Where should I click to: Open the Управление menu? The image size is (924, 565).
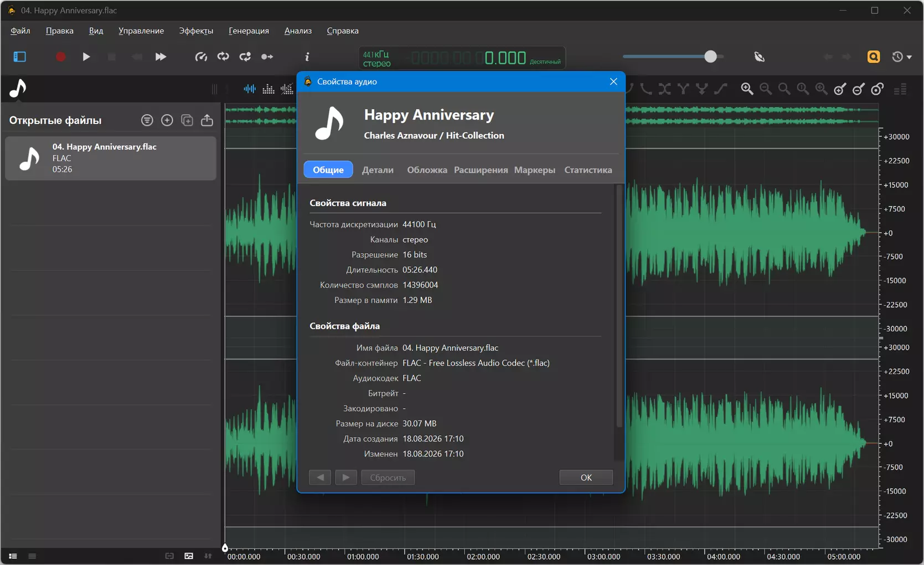(141, 31)
